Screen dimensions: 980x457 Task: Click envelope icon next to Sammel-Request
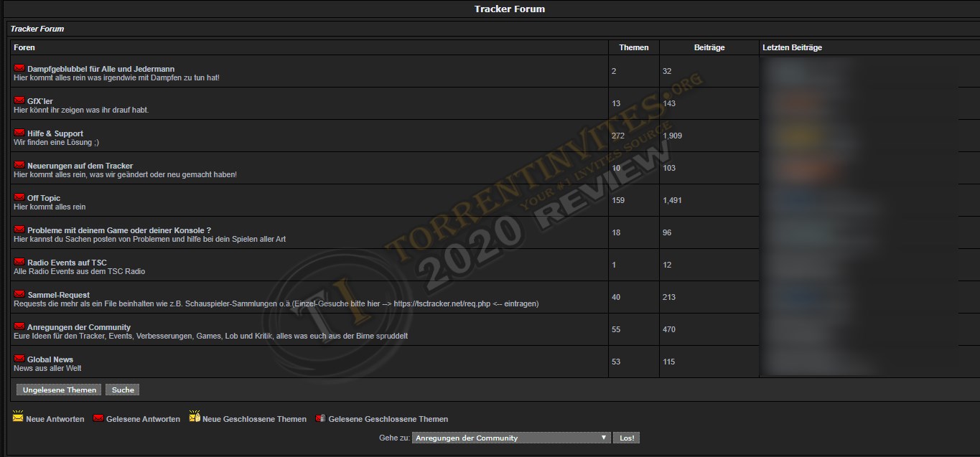[19, 294]
